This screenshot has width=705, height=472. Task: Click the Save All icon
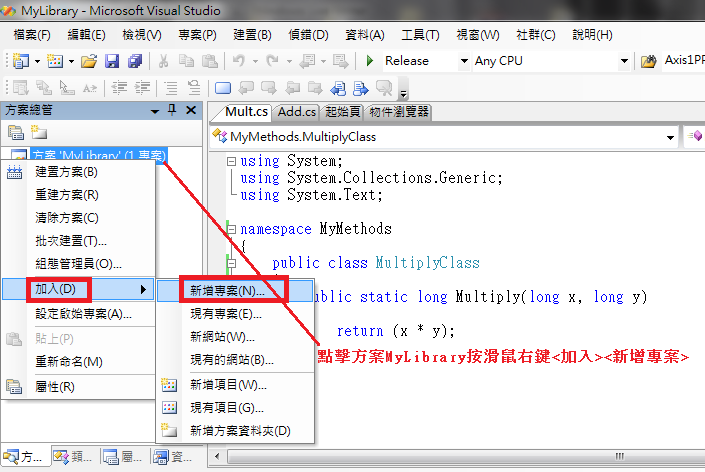click(x=135, y=61)
